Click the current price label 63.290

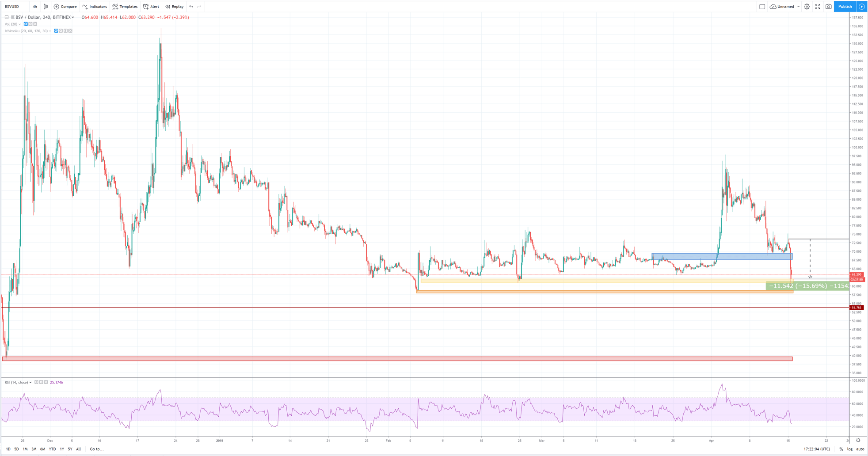tap(857, 275)
